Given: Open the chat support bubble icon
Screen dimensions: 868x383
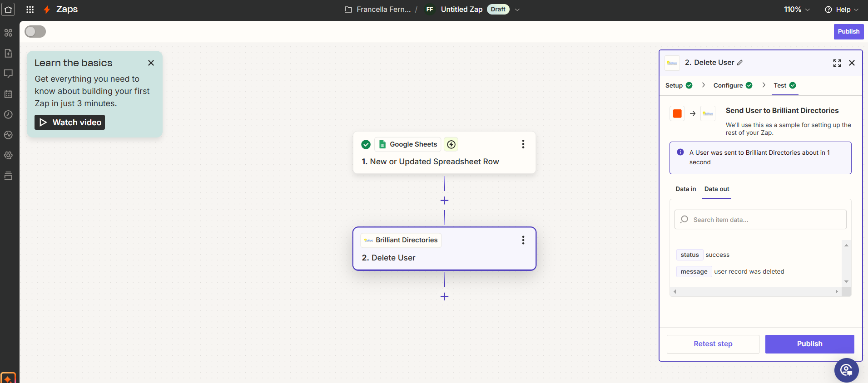Looking at the screenshot, I should (846, 370).
